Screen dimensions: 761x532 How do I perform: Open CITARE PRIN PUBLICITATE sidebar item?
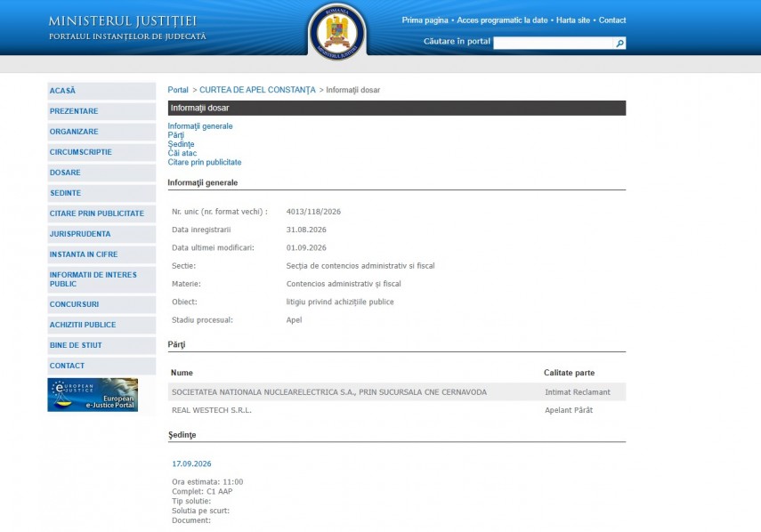click(x=101, y=214)
